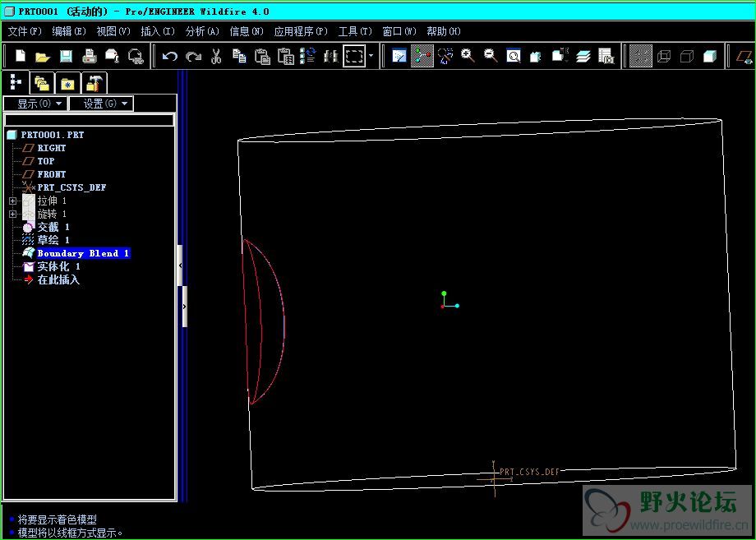
Task: Print the model with printer icon
Action: point(90,57)
